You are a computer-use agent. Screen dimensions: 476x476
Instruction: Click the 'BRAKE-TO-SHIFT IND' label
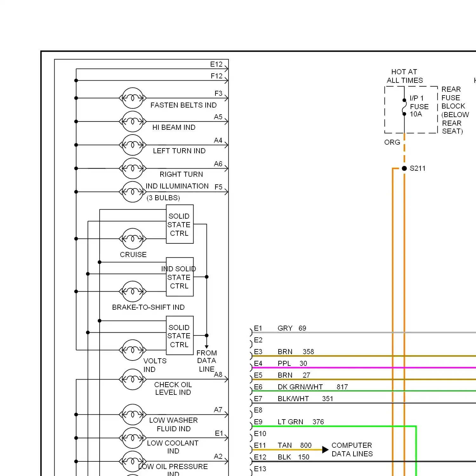tap(148, 307)
